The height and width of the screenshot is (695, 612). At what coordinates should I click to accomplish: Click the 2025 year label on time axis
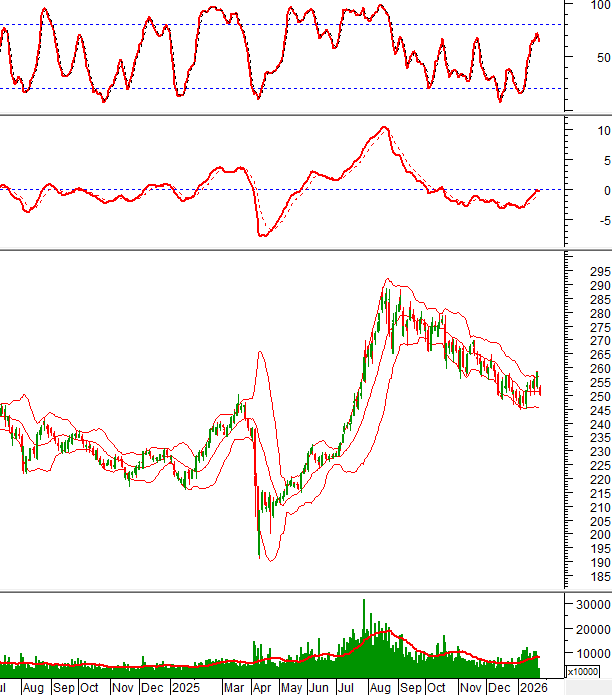[185, 688]
